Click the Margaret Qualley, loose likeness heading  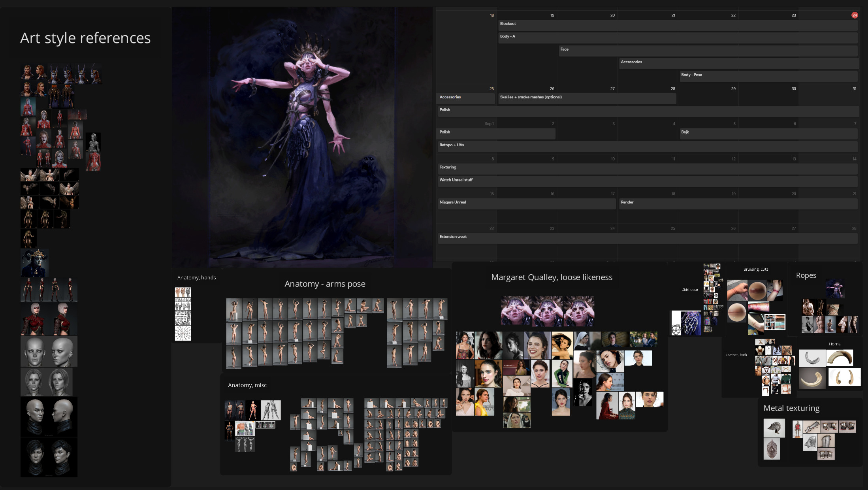point(552,277)
